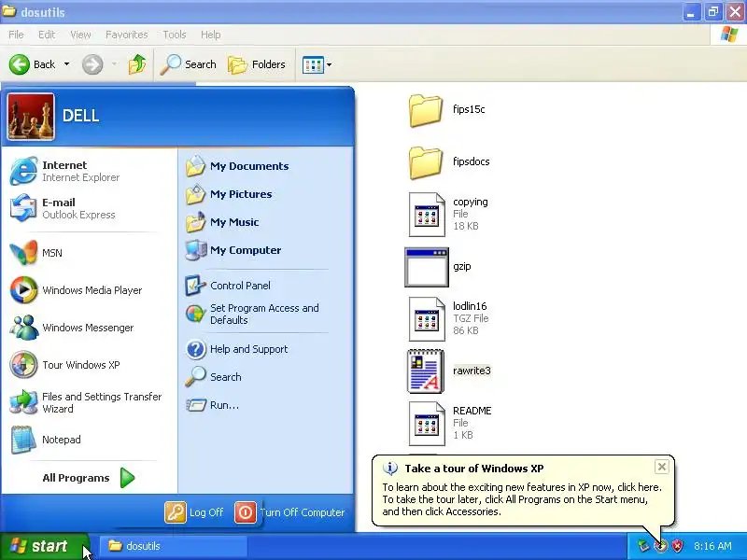Click the dosutils taskbar button
Viewport: 747px width, 560px height.
[x=174, y=546]
